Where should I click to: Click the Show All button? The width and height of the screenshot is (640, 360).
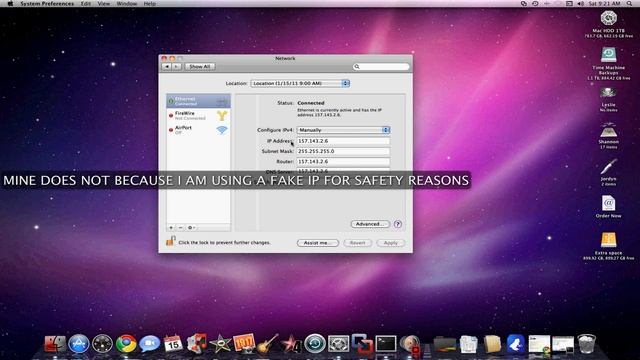200,67
